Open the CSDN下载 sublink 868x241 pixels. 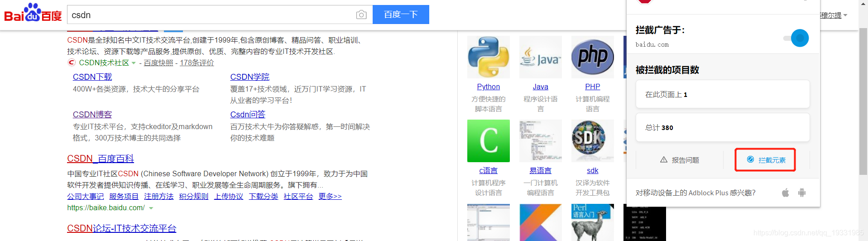click(92, 77)
